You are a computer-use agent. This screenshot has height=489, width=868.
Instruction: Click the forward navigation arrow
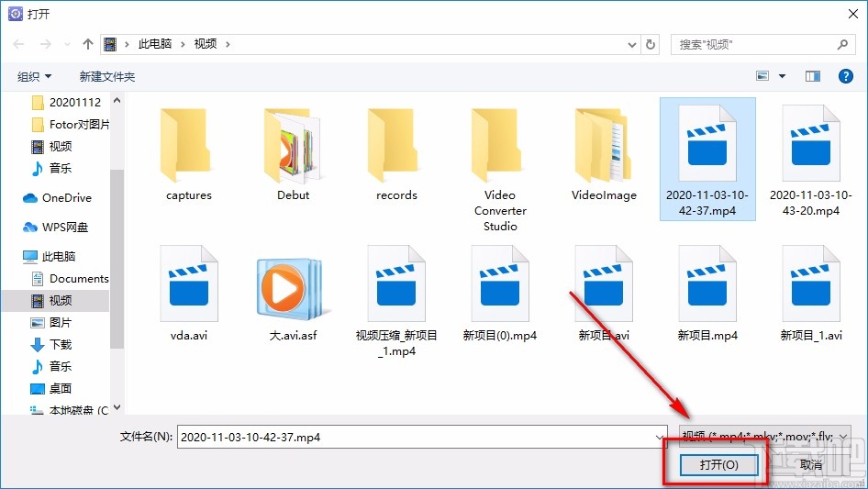point(45,44)
